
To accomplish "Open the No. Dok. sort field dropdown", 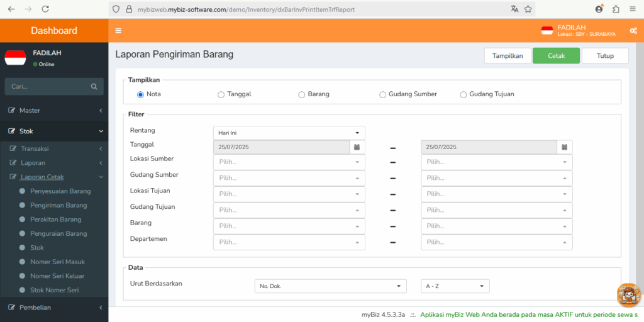I will pos(331,286).
